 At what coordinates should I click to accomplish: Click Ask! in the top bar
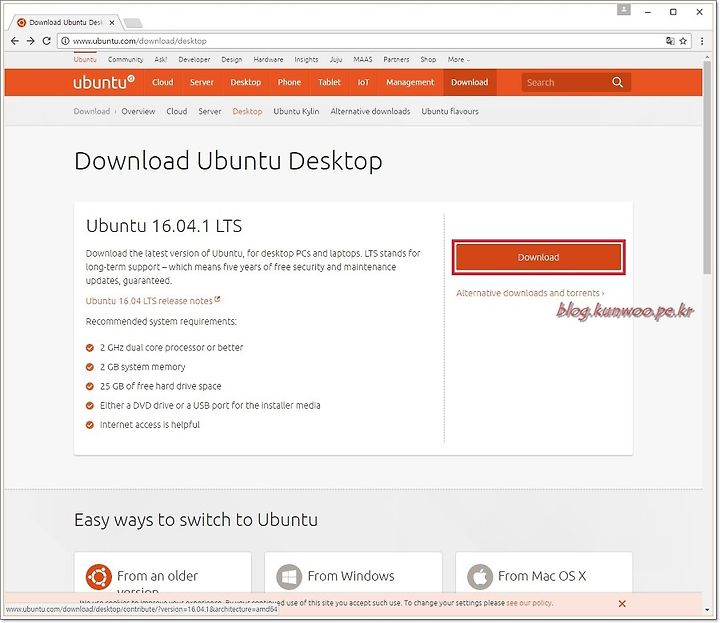[x=161, y=59]
